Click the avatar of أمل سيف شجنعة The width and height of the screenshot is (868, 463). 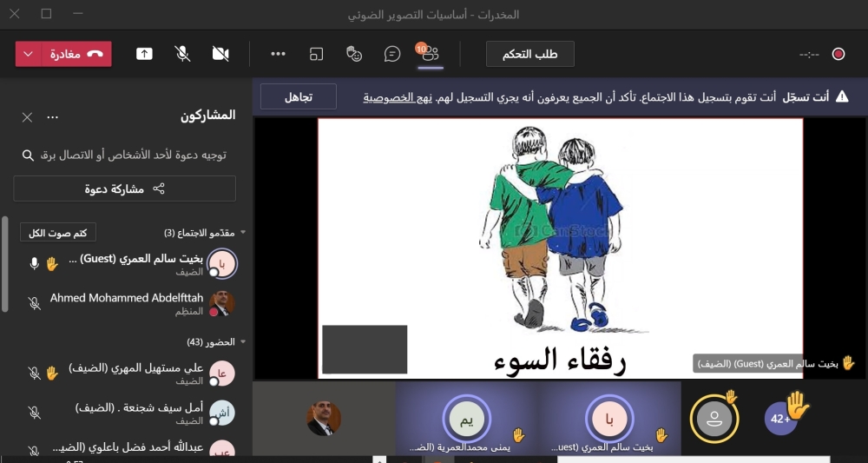click(x=221, y=413)
